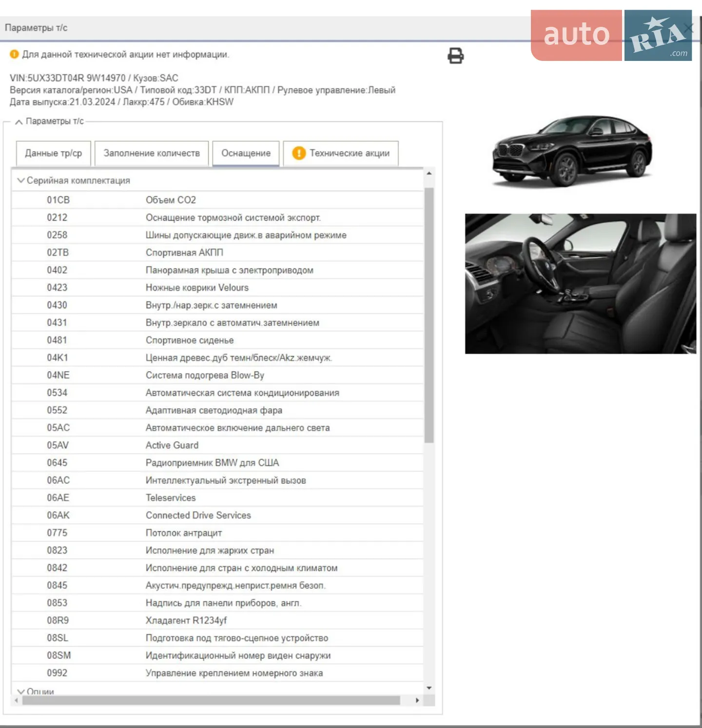Viewport: 702px width, 728px height.
Task: Expand the Опции group
Action: (21, 691)
